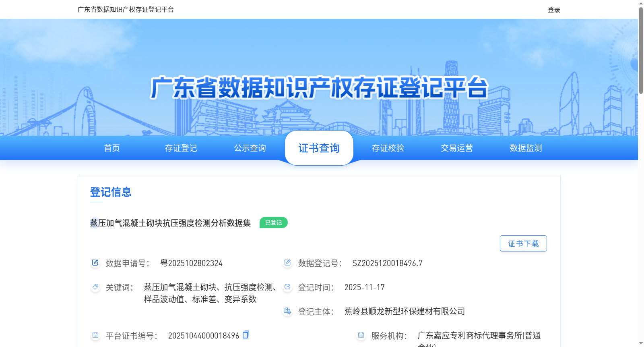The height and width of the screenshot is (347, 644).
Task: Click the 登记主体 label
Action: point(316,312)
